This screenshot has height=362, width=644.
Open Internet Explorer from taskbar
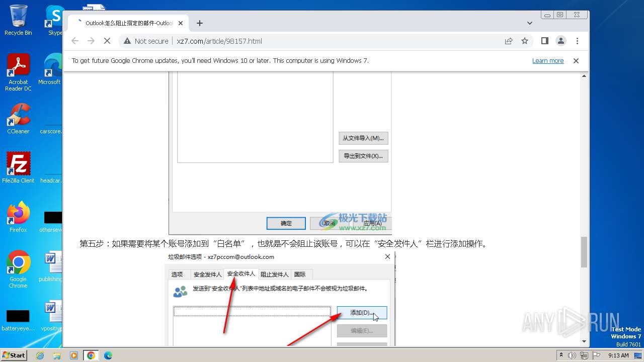(40, 355)
